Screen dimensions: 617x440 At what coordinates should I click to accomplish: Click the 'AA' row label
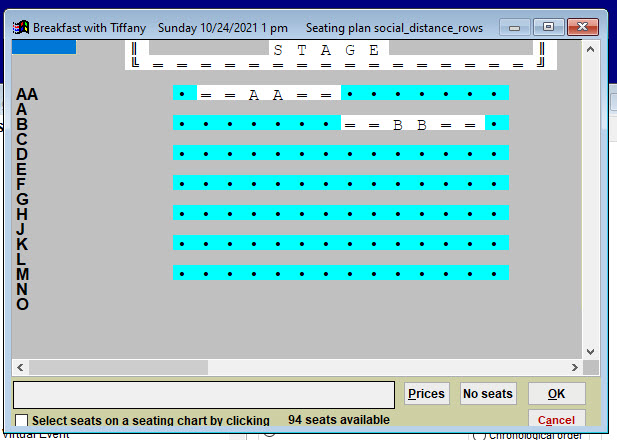27,94
